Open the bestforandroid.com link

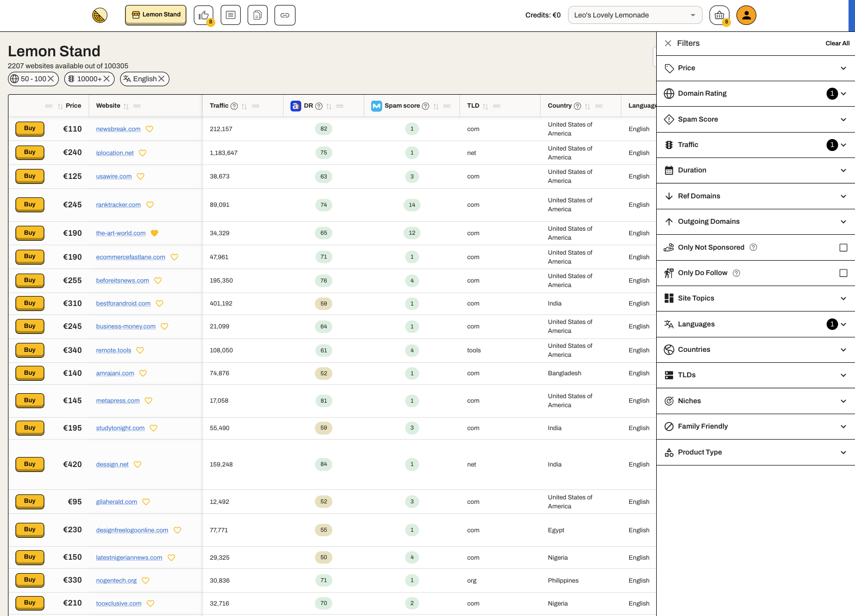(x=123, y=304)
